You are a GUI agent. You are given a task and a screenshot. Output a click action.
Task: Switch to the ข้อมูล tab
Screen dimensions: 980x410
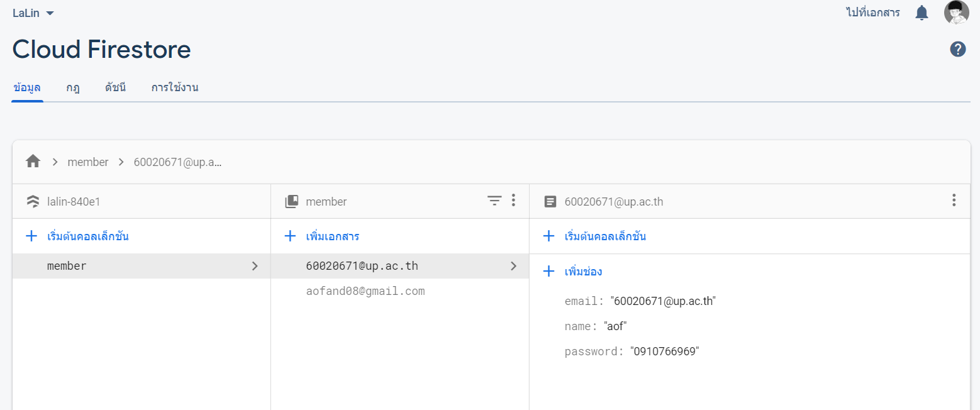click(27, 87)
